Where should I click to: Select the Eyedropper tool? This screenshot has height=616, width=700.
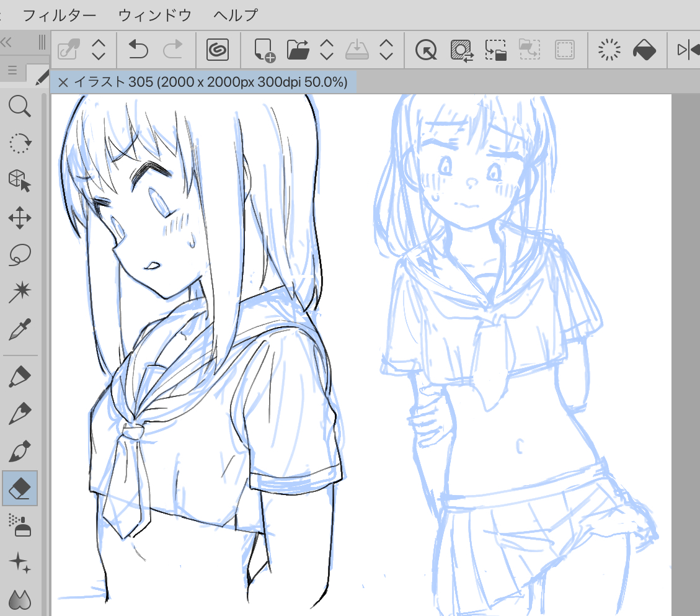[20, 329]
